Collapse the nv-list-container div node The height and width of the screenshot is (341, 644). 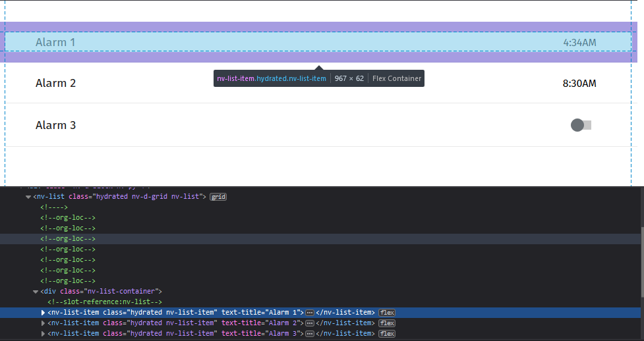click(36, 292)
